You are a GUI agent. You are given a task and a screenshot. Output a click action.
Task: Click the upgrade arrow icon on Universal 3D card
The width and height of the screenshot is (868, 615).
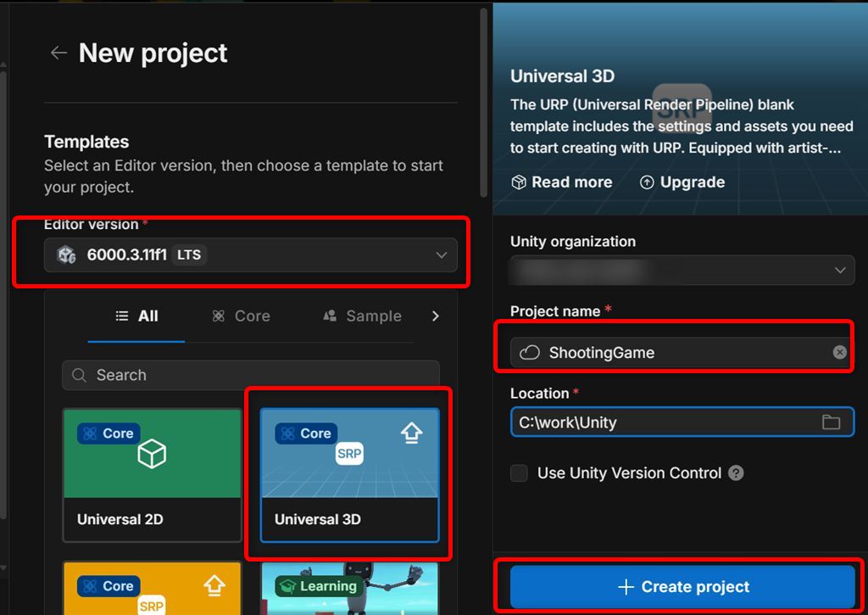coord(411,433)
